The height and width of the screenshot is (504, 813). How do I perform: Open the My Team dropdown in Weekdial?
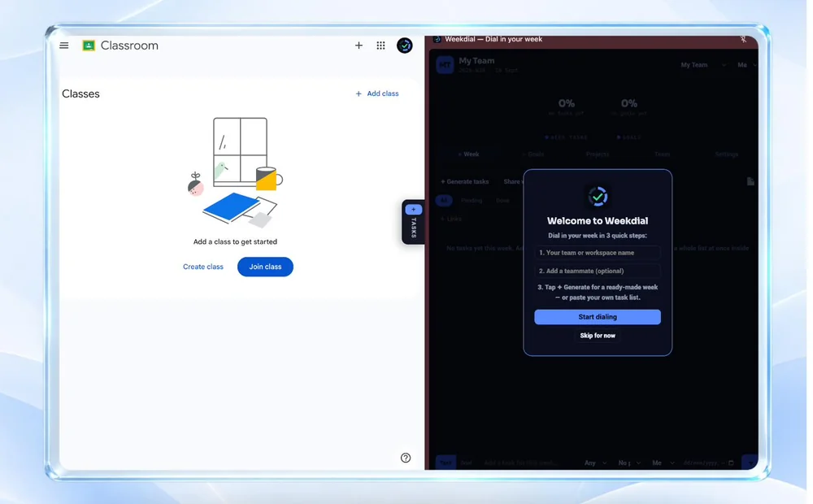click(702, 65)
